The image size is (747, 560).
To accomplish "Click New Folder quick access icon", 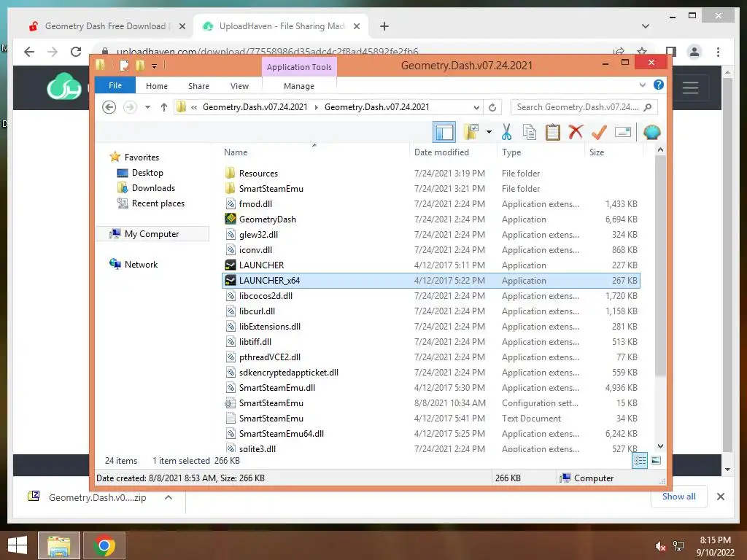I will coord(140,65).
